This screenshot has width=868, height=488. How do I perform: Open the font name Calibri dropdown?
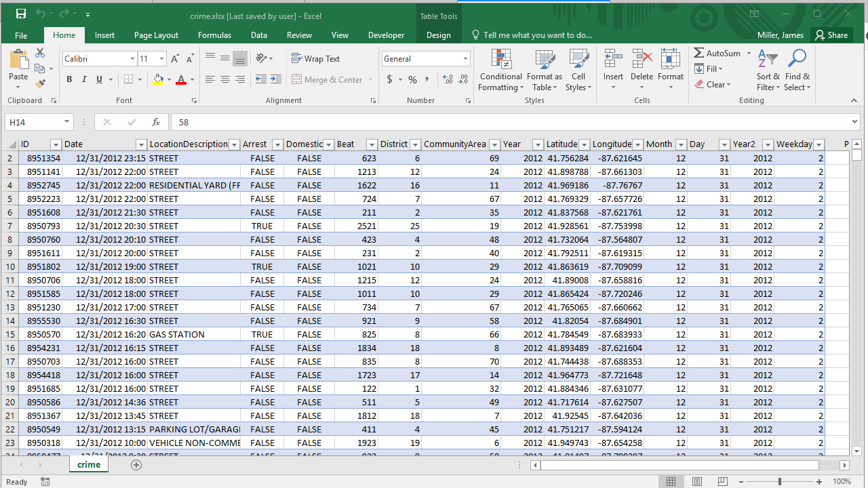point(132,59)
